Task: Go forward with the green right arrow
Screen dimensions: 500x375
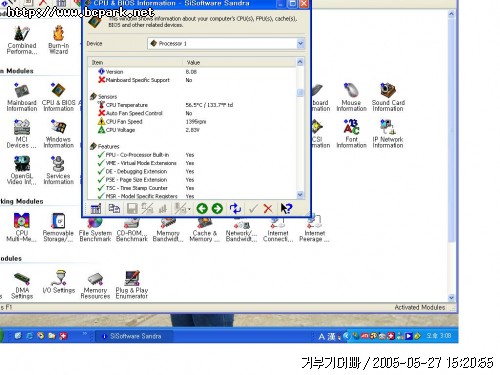Action: [217, 209]
